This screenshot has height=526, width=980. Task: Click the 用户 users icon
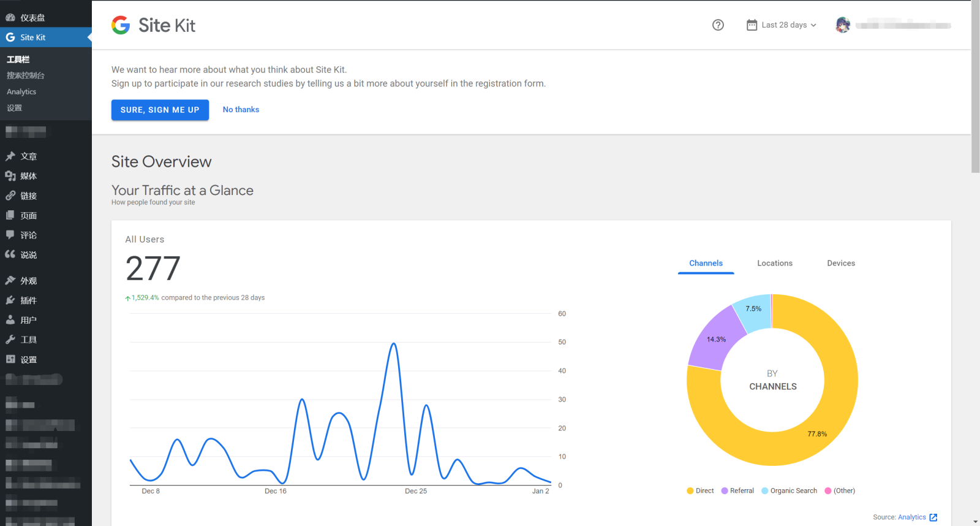10,320
